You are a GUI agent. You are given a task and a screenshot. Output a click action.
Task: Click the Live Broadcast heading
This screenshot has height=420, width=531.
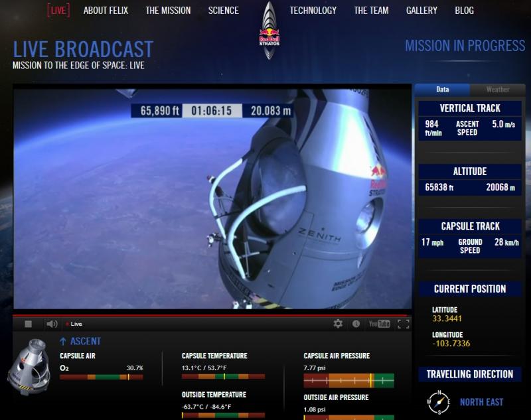(x=83, y=49)
